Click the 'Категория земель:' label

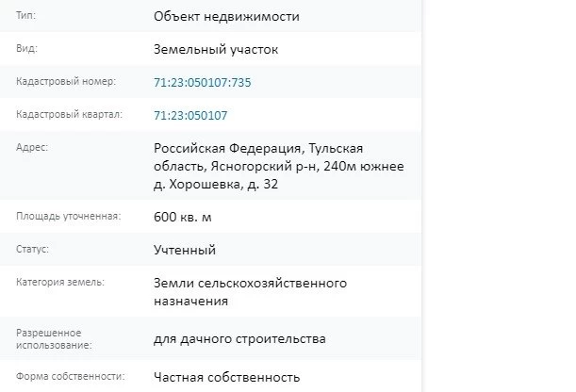[x=60, y=283]
